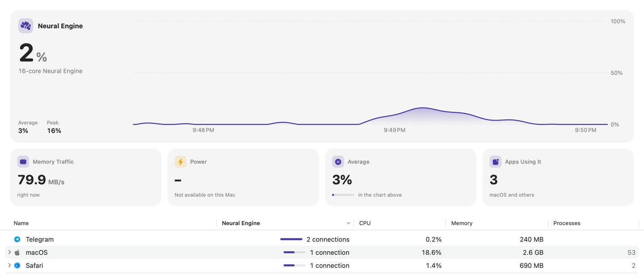Click the 240 MB memory value
The width and height of the screenshot is (644, 274).
coord(532,240)
